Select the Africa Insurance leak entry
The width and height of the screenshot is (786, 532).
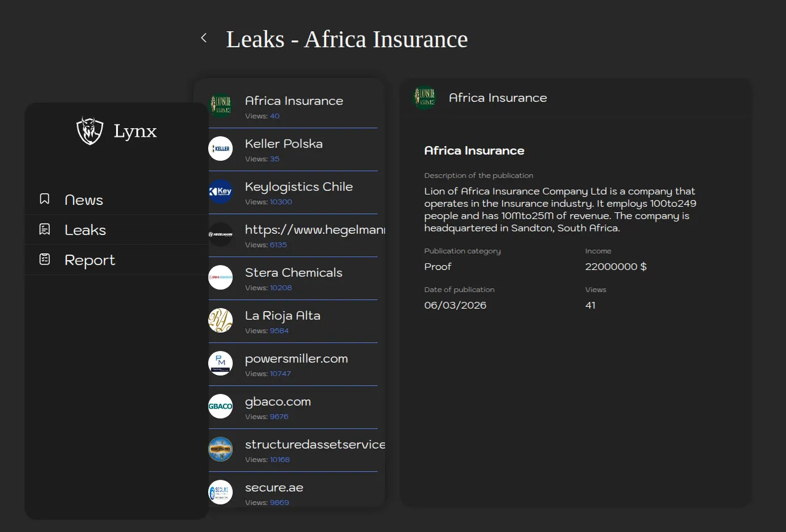[x=294, y=101]
